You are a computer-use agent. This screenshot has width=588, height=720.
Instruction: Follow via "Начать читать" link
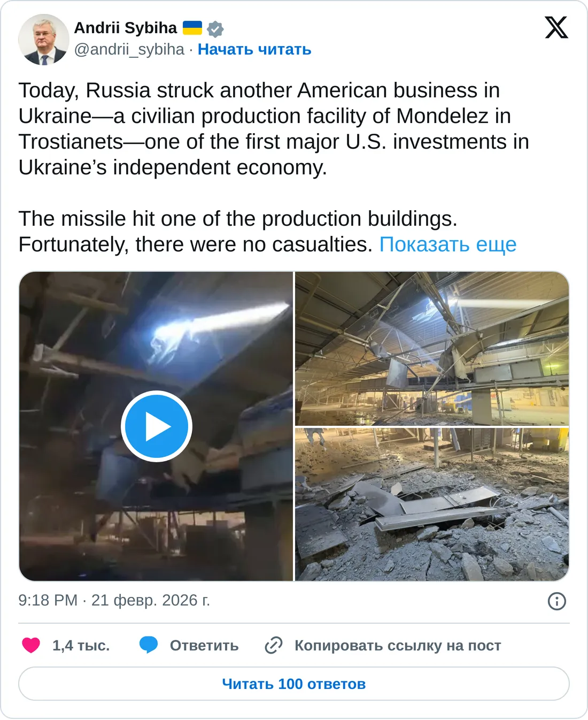254,49
